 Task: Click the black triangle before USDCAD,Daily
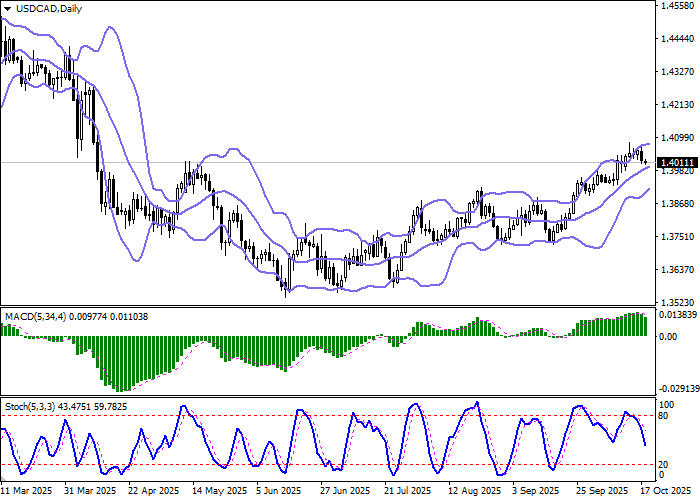tap(9, 9)
